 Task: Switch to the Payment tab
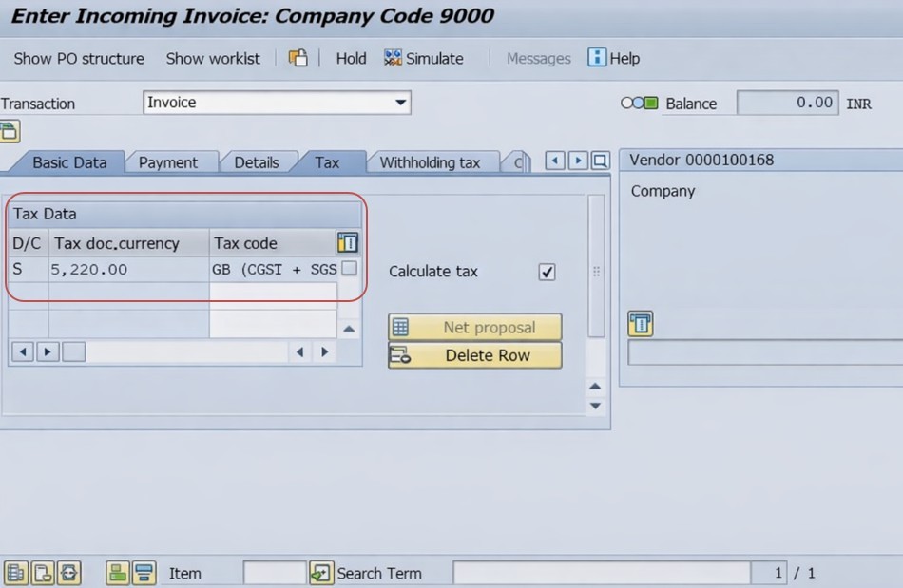coord(168,162)
